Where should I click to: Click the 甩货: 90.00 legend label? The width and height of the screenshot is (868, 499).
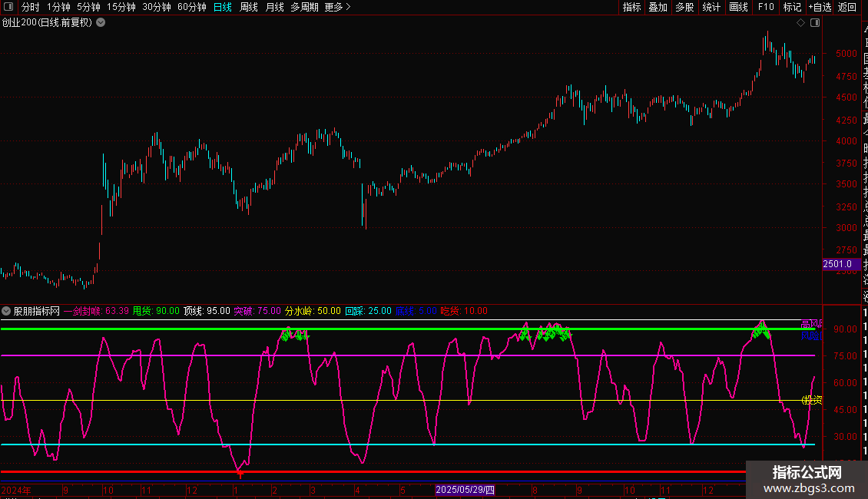click(x=156, y=311)
